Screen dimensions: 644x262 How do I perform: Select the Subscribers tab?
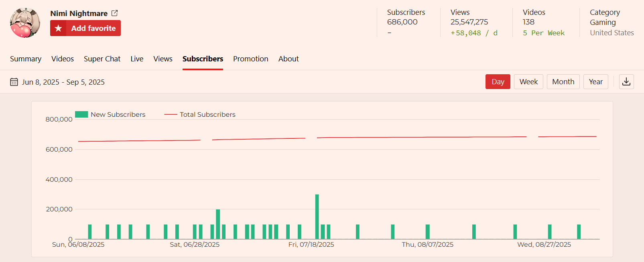coord(203,59)
